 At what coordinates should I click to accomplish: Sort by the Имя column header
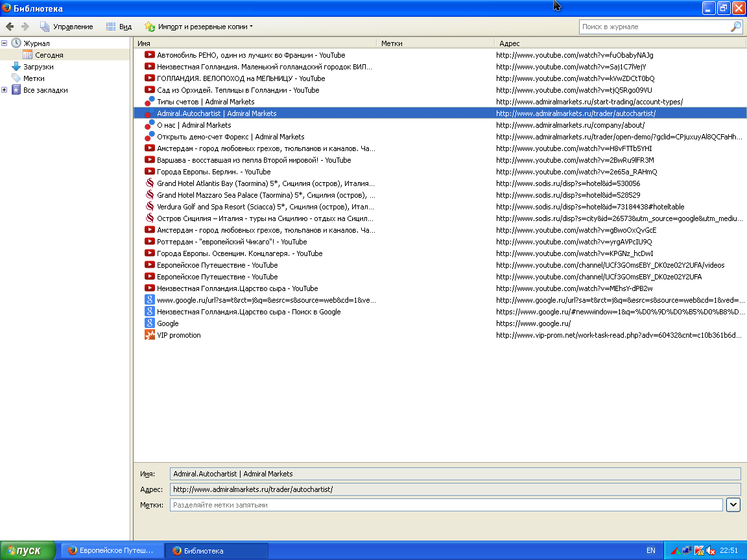pyautogui.click(x=255, y=43)
